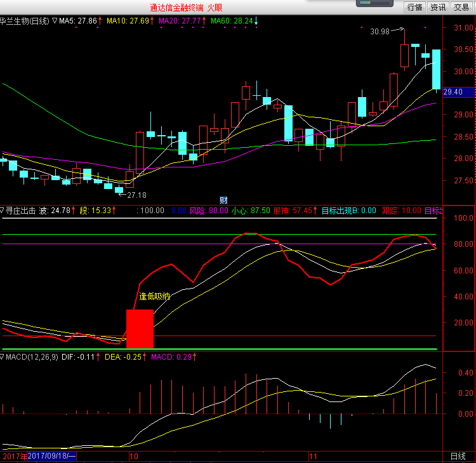This screenshot has height=463, width=476.
Task: Click the DEA: -0.25 value
Action: [123, 357]
